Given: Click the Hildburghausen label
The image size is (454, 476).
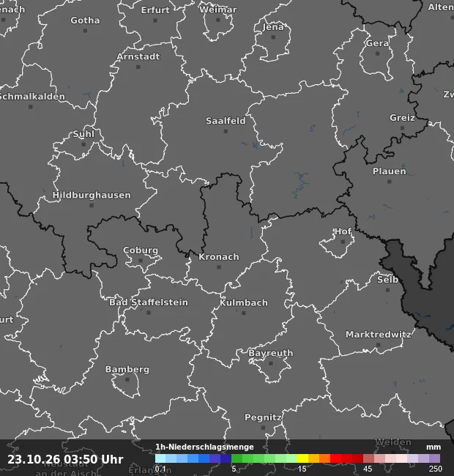Looking at the screenshot, I should pos(92,195).
